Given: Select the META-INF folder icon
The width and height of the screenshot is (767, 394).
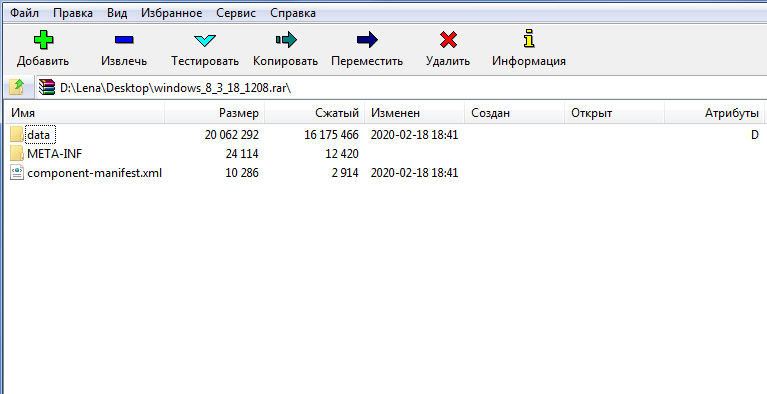Looking at the screenshot, I should click(17, 154).
